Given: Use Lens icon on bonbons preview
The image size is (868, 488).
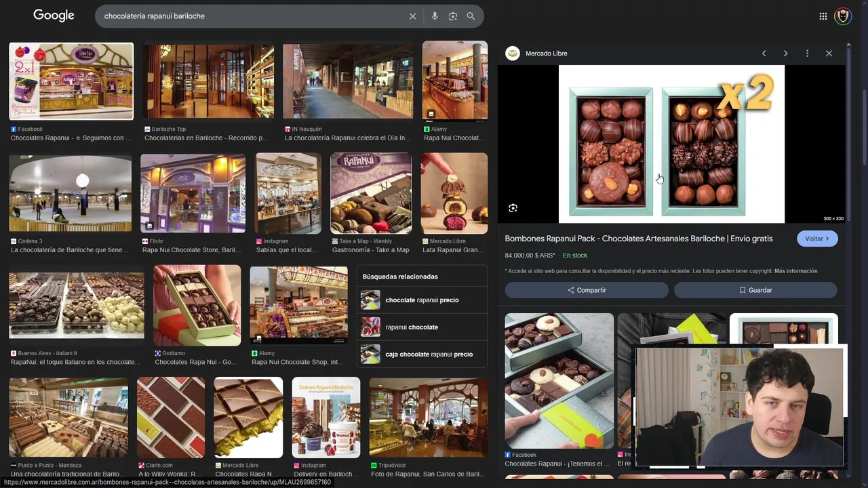Looking at the screenshot, I should click(513, 208).
